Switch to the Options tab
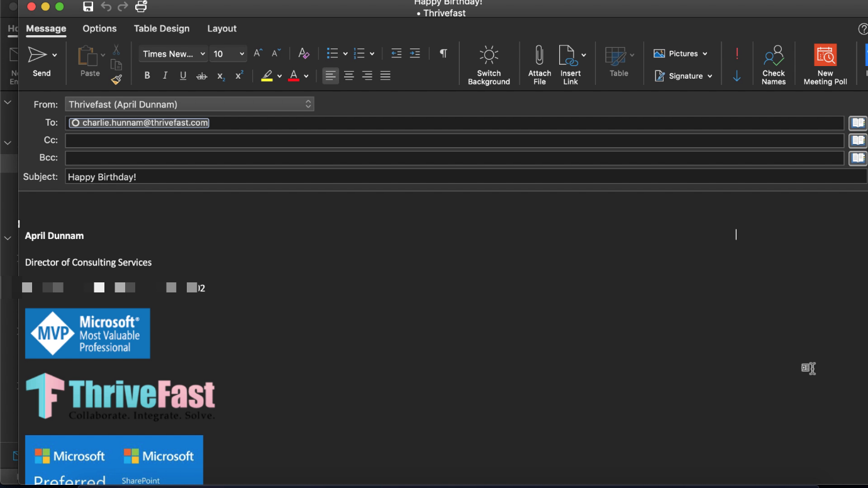This screenshot has height=488, width=868. click(x=99, y=28)
